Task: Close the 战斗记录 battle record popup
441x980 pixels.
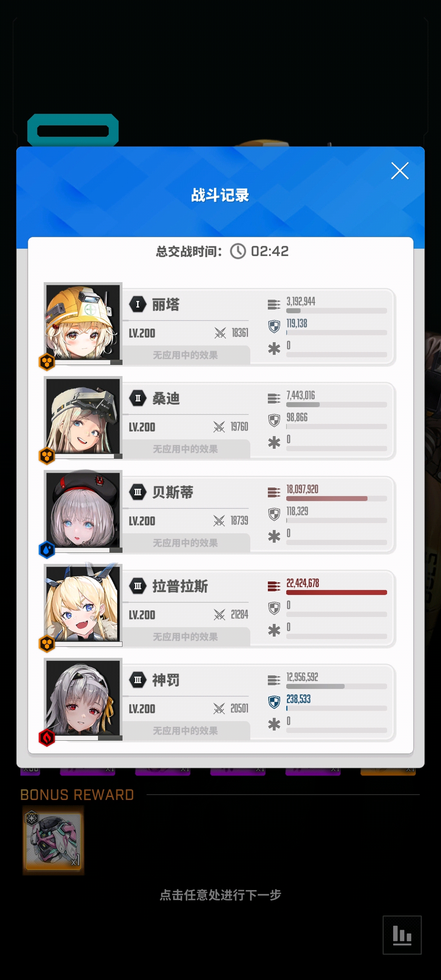Action: pos(400,171)
